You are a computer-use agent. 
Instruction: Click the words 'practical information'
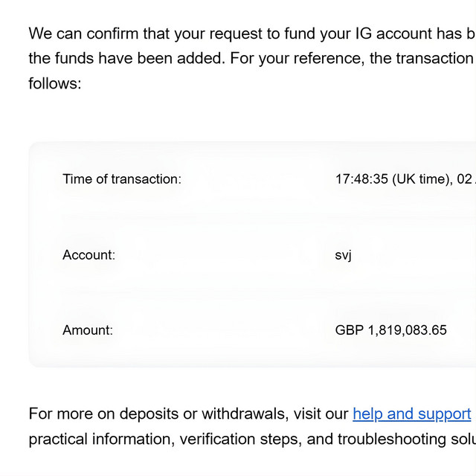(102, 439)
